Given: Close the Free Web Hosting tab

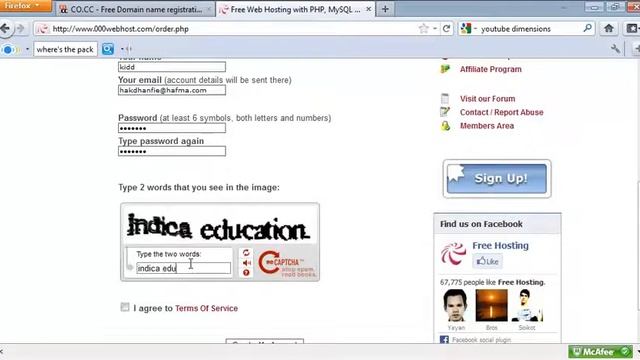Looking at the screenshot, I should (369, 9).
